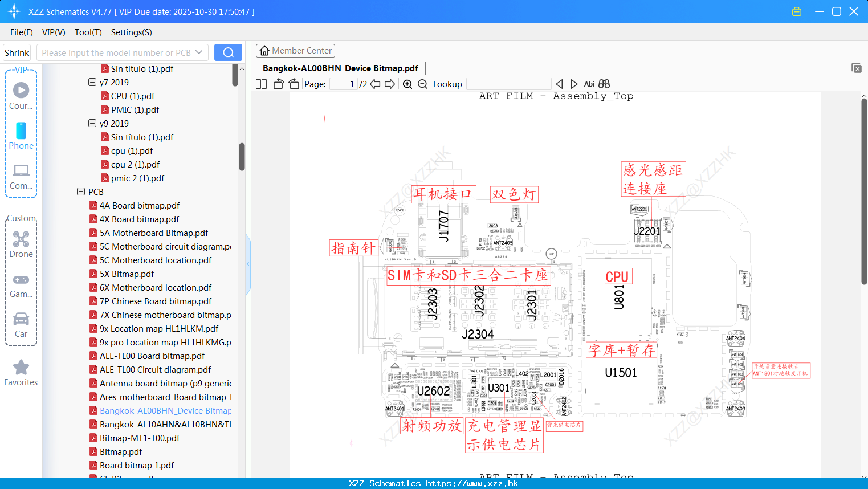Open the Car category icon
The image size is (868, 489).
click(x=21, y=319)
